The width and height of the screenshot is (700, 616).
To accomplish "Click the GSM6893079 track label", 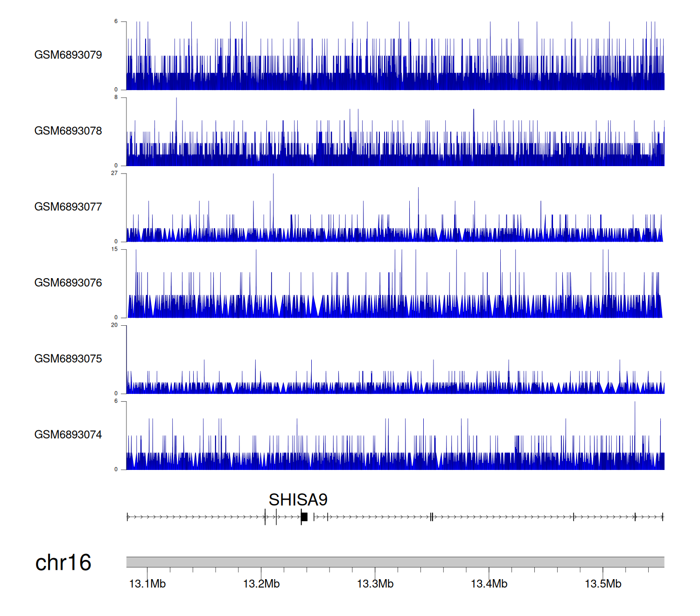I will pyautogui.click(x=68, y=55).
